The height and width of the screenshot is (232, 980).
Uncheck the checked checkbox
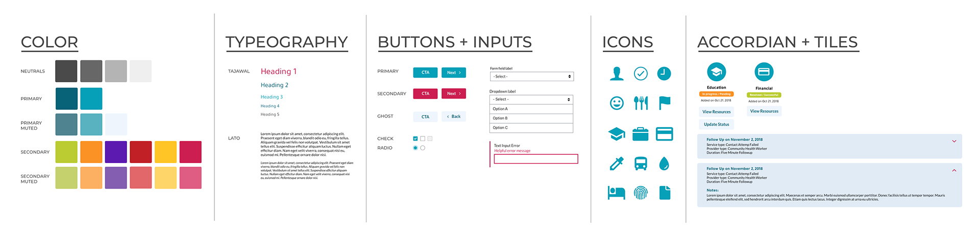[x=415, y=138]
